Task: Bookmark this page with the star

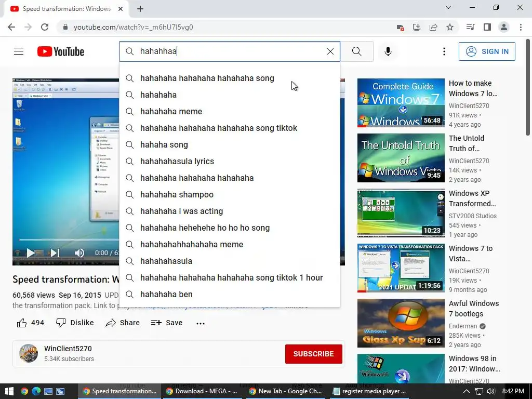Action: 450,27
